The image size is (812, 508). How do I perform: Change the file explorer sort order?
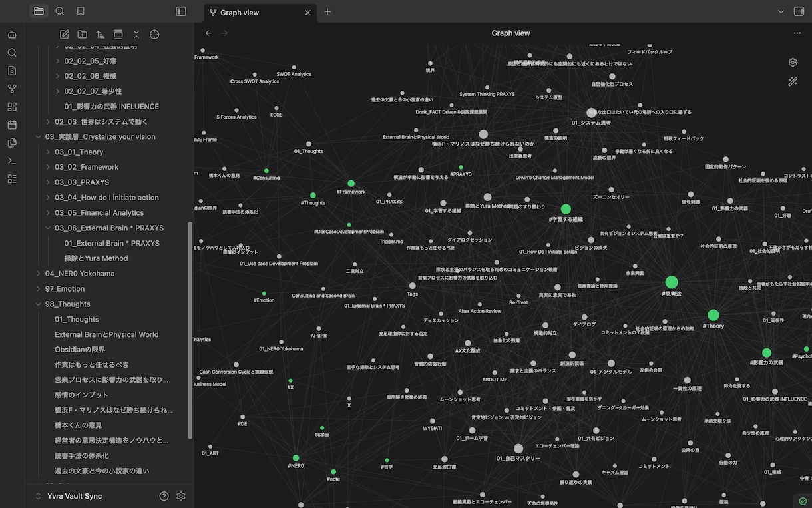coord(101,35)
